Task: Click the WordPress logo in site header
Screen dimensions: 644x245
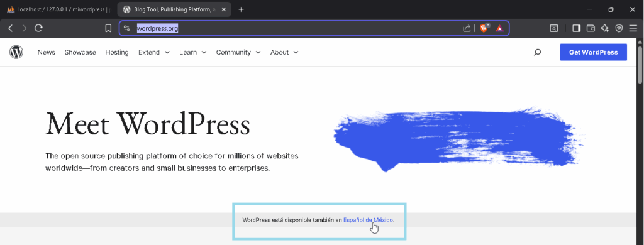Action: (x=16, y=52)
